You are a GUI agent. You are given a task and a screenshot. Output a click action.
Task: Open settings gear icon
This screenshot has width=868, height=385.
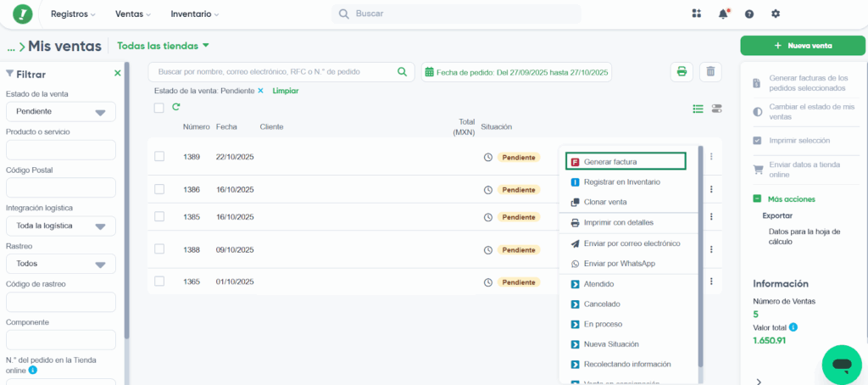tap(775, 14)
